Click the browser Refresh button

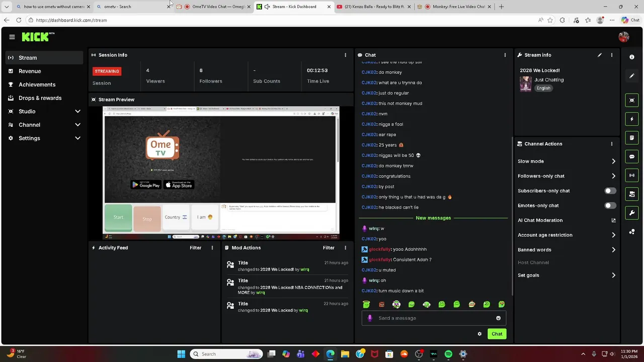(x=19, y=20)
